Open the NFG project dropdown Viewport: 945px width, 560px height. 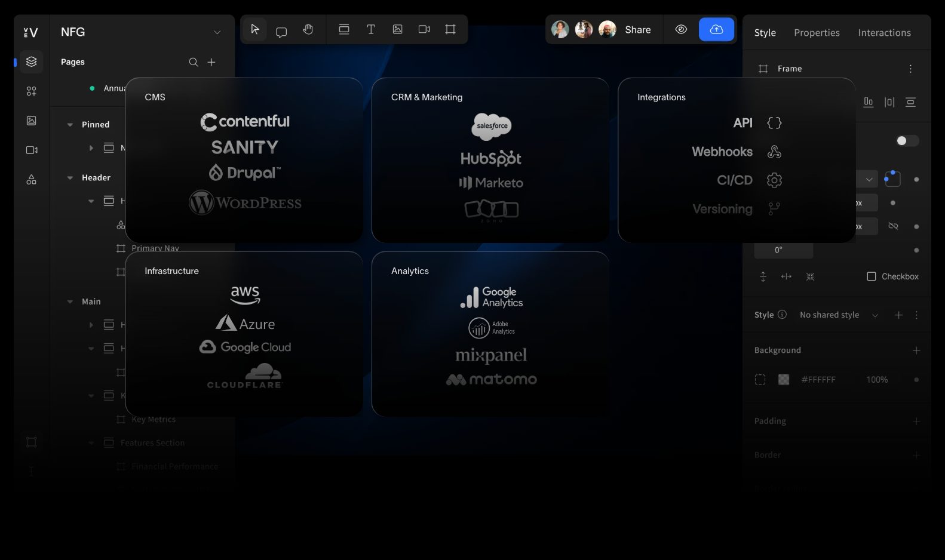[217, 32]
